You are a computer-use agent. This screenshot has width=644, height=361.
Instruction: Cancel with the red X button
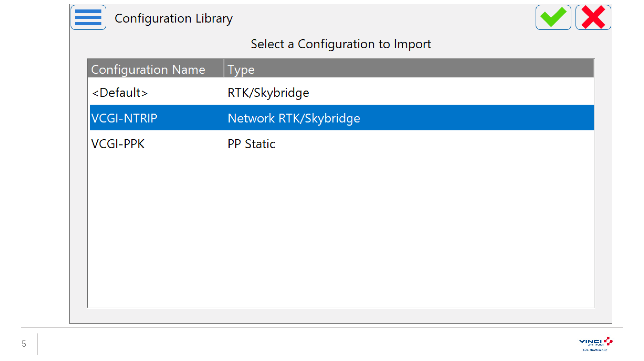point(593,18)
